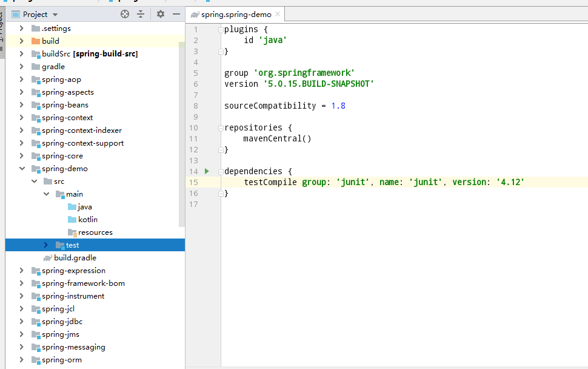The height and width of the screenshot is (369, 588).
Task: Select the build folder icon
Action: (x=36, y=41)
